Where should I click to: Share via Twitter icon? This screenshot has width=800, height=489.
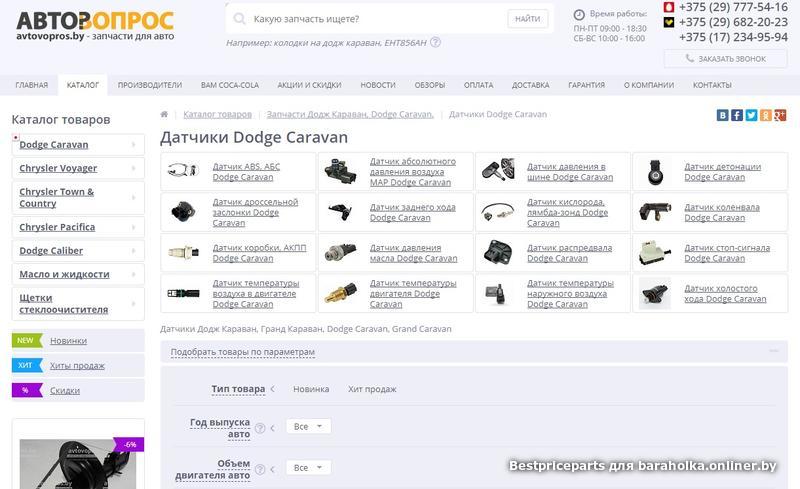tap(751, 115)
